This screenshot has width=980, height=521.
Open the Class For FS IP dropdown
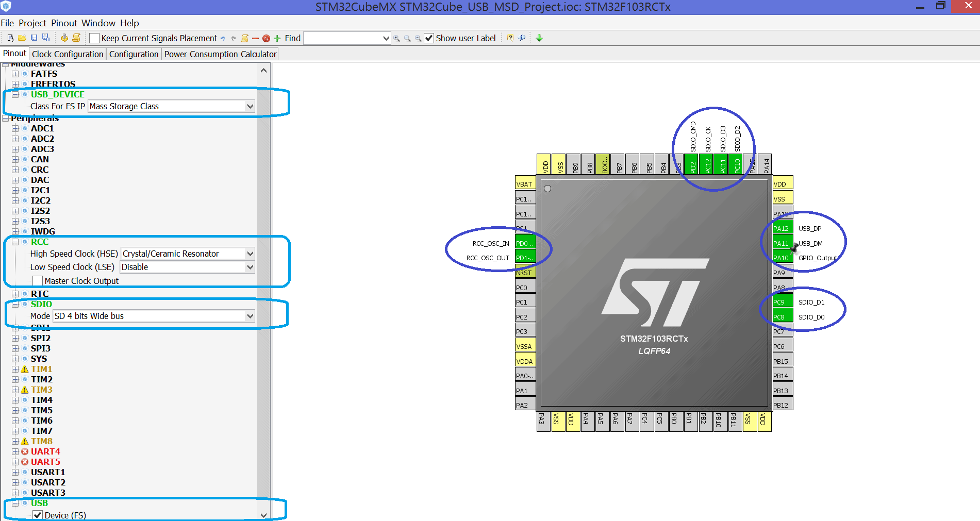point(250,106)
